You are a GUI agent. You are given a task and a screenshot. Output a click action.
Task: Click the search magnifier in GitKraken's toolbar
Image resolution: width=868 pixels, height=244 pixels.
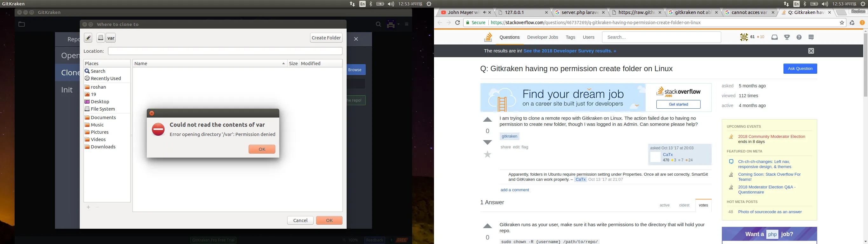pyautogui.click(x=378, y=24)
